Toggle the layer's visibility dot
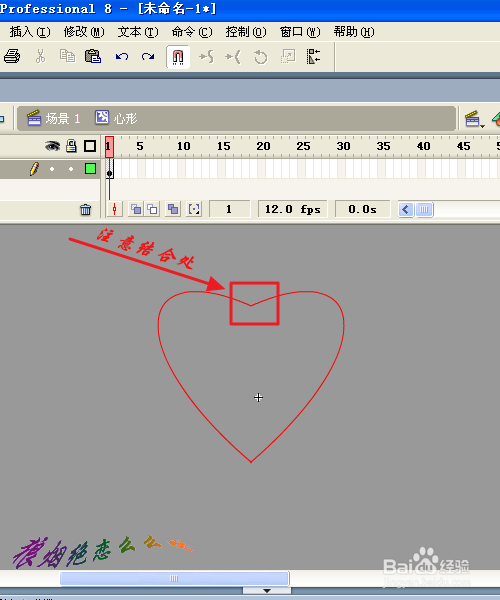This screenshot has height=600, width=500. [52, 169]
